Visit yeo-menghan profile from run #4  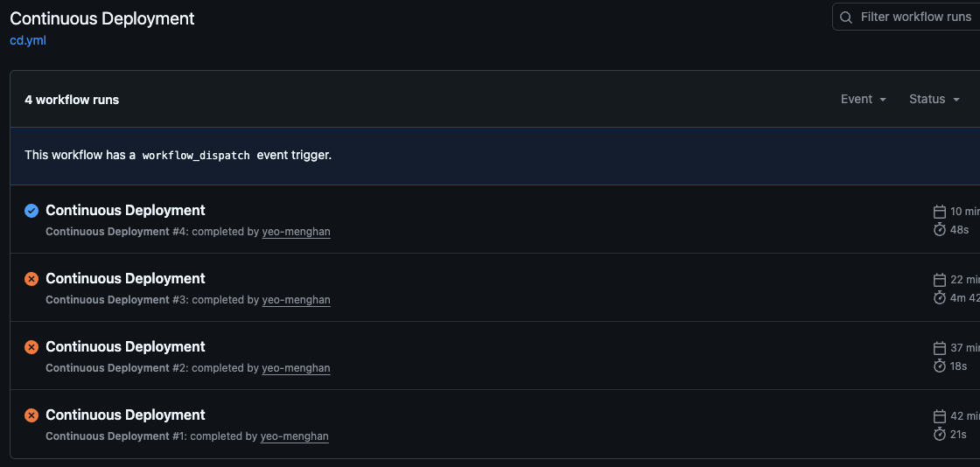pos(296,232)
